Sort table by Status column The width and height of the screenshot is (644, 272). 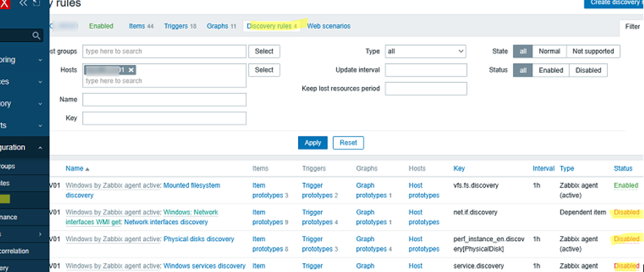(x=623, y=169)
